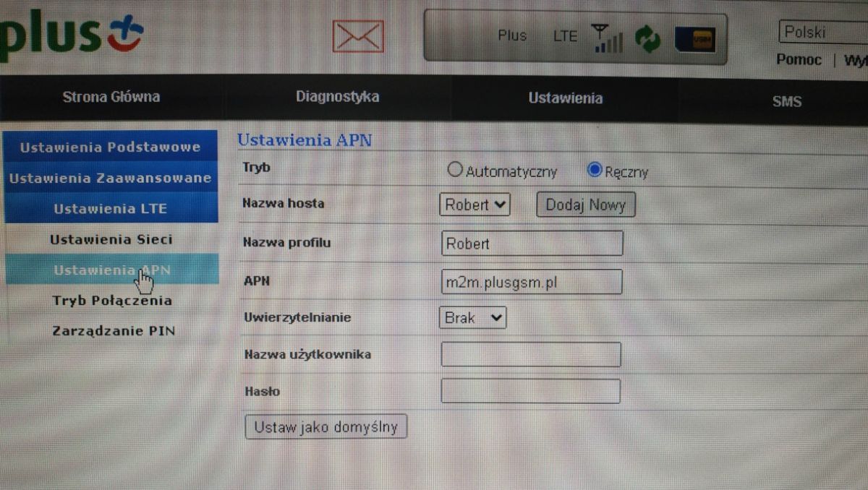This screenshot has width=868, height=490.
Task: Open Zarządzanie PIN sidebar item
Action: click(114, 332)
